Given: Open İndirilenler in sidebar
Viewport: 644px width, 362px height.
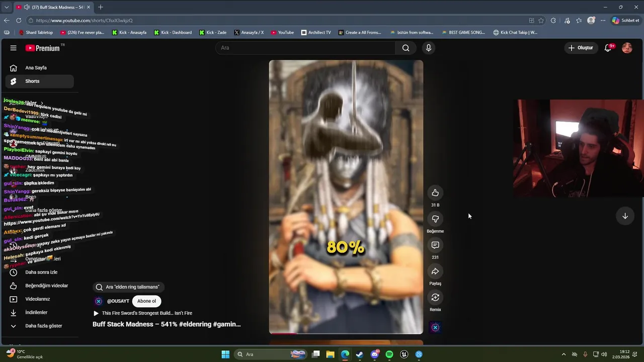Looking at the screenshot, I should coord(40,312).
